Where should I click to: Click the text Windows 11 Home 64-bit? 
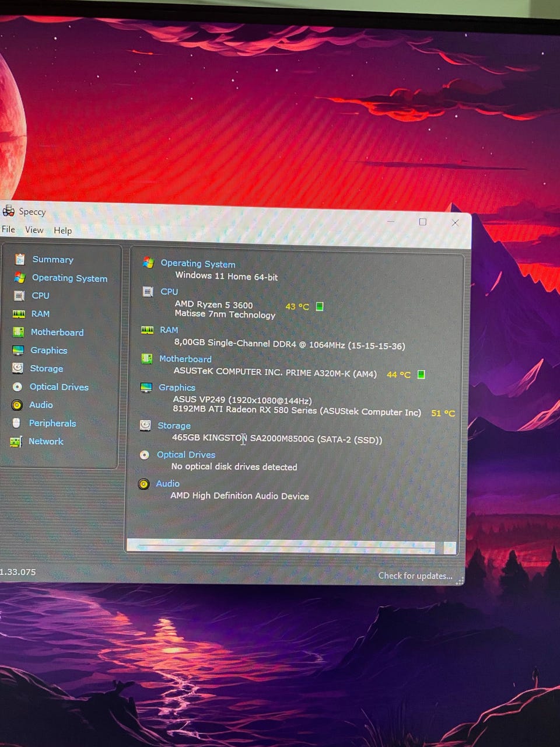(226, 276)
